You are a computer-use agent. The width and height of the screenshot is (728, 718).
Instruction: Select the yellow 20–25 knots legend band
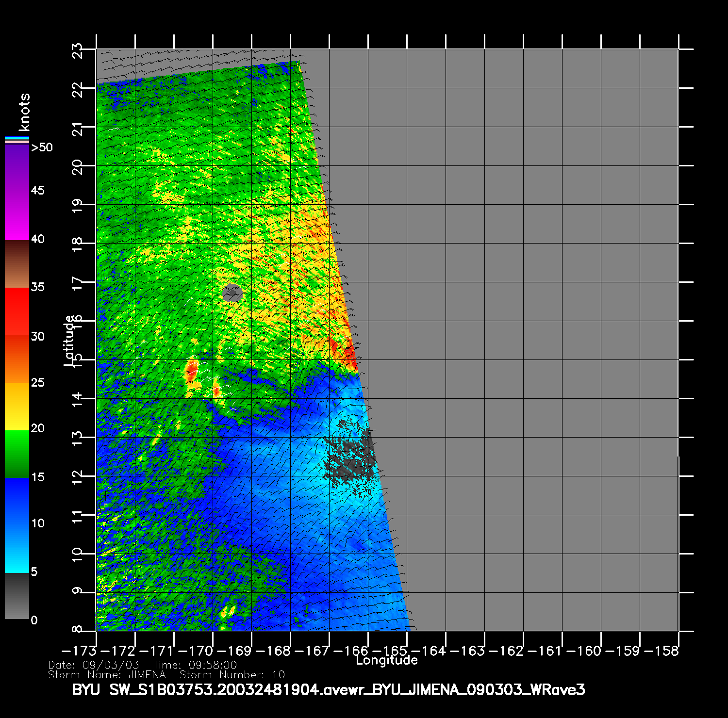click(x=17, y=406)
